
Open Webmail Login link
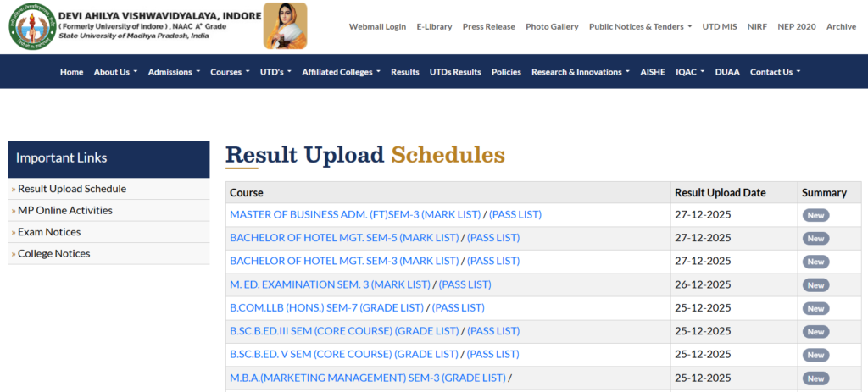[x=377, y=27]
